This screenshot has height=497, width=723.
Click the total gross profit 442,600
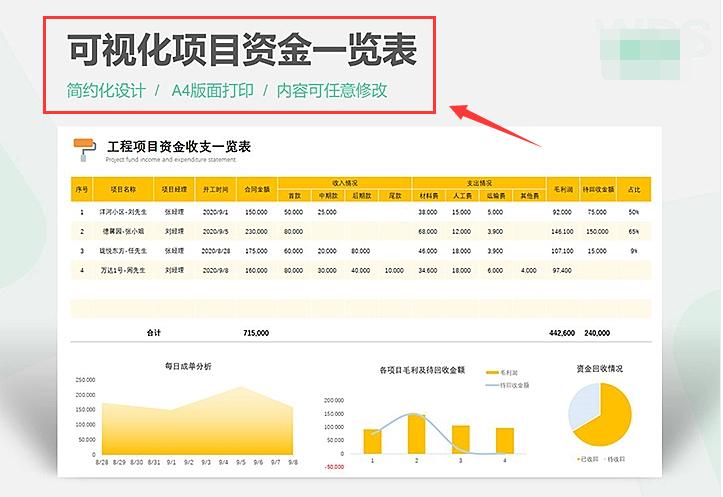562,332
